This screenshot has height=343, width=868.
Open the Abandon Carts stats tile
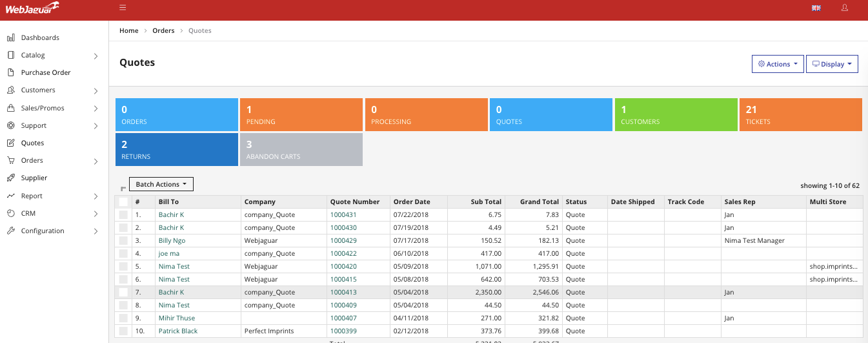pyautogui.click(x=301, y=149)
